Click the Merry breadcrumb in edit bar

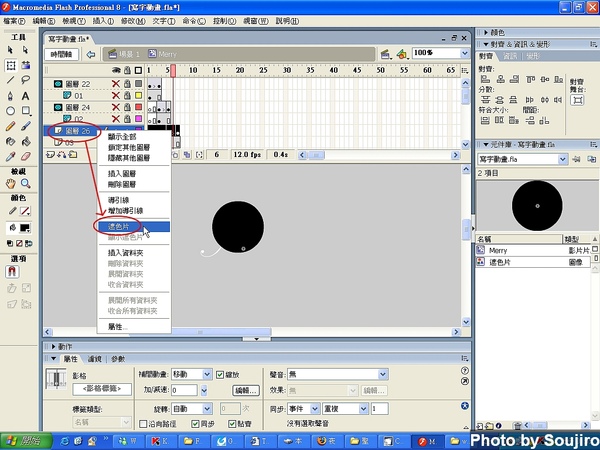(163, 54)
